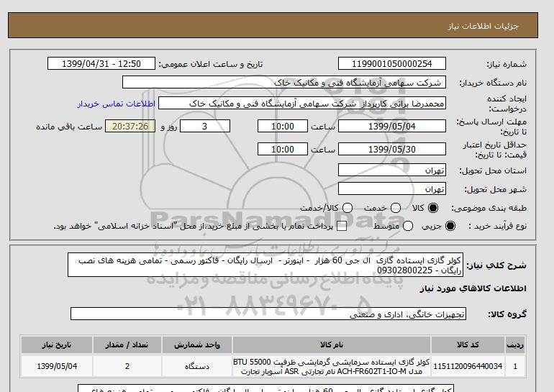554x392 pixels.
Task: Click the کد کالا column header
Action: point(468,345)
